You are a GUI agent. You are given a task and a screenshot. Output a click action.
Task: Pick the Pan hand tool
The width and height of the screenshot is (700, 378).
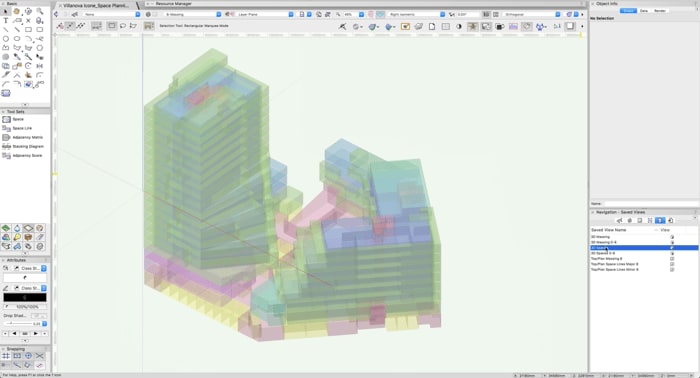[x=17, y=11]
